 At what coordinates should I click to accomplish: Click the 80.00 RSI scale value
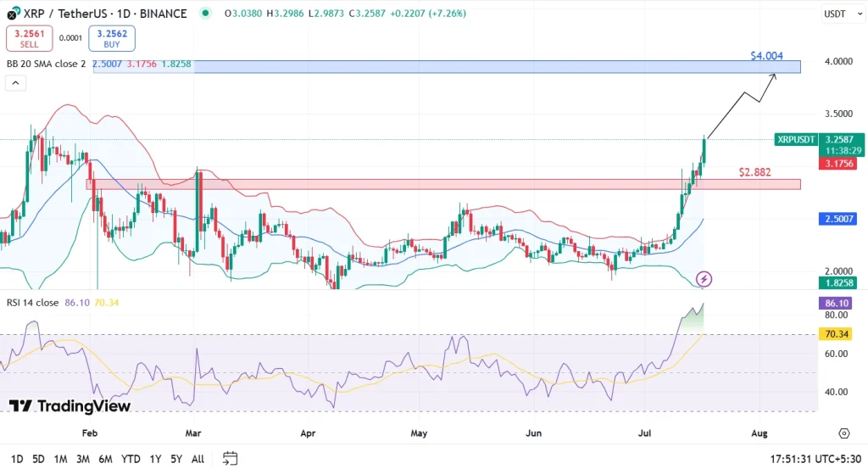[837, 315]
